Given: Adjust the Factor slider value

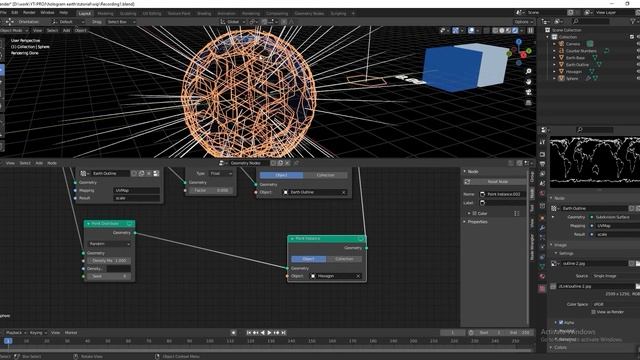Looking at the screenshot, I should tap(211, 191).
